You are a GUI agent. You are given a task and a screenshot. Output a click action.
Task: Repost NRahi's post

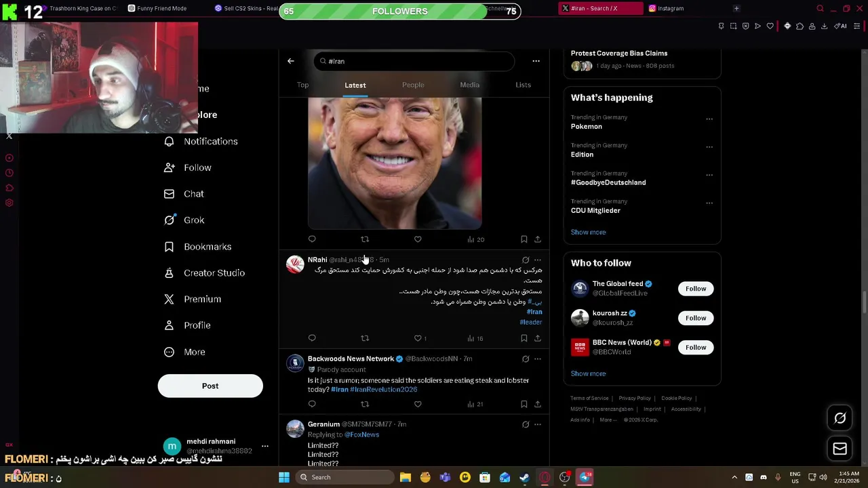365,338
